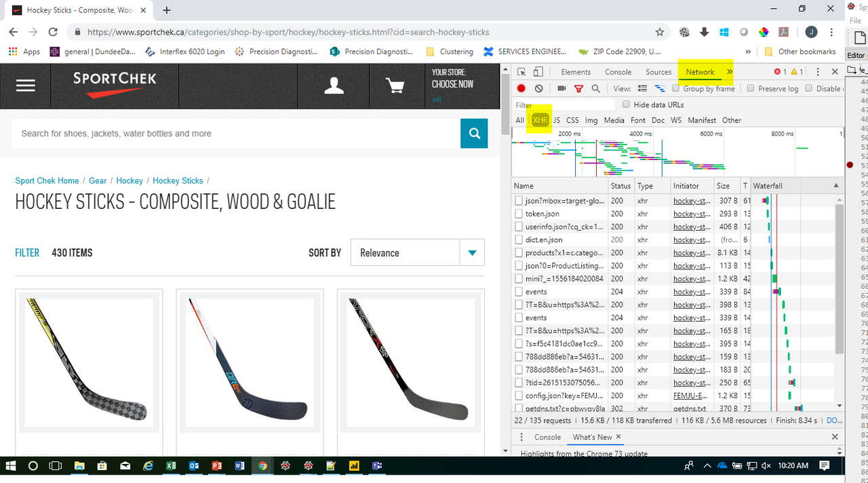Click the Windows Start button
The width and height of the screenshot is (868, 483).
coord(11,466)
